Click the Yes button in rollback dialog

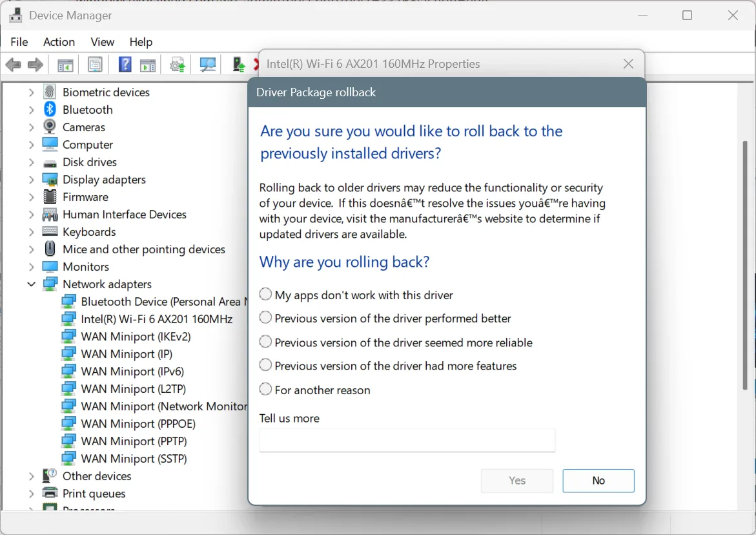click(x=517, y=481)
